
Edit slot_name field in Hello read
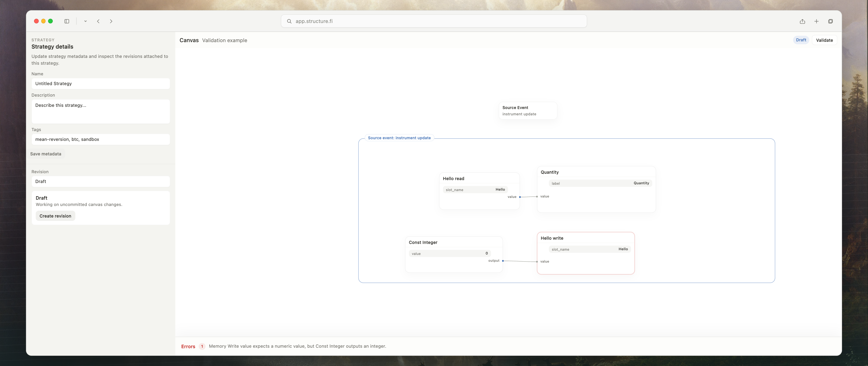point(475,190)
